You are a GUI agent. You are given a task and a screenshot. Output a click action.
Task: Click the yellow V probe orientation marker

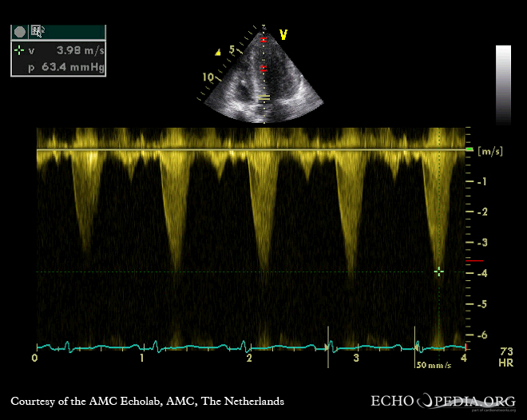tap(283, 35)
